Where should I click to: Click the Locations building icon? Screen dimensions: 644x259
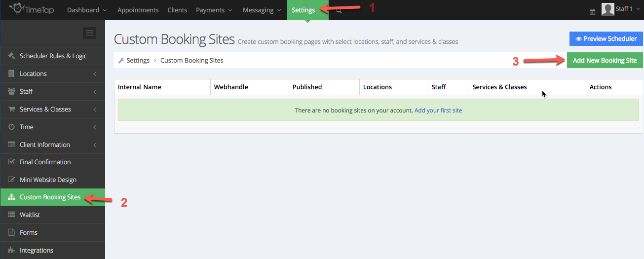tap(11, 74)
